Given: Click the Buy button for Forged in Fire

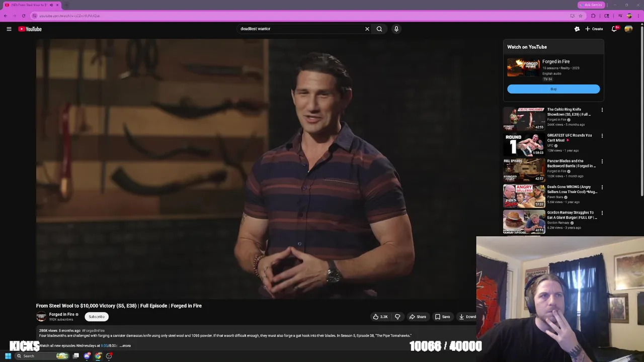Looking at the screenshot, I should pyautogui.click(x=553, y=89).
